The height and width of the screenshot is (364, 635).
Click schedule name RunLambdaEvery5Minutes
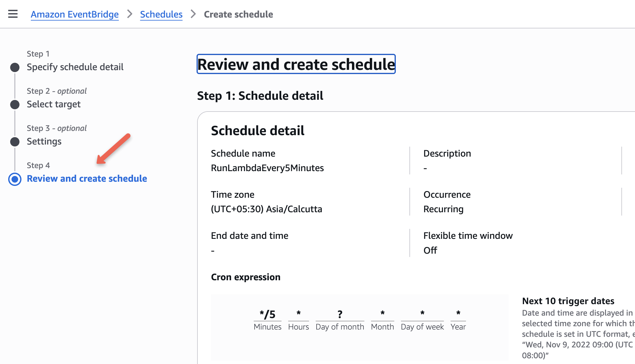(267, 168)
